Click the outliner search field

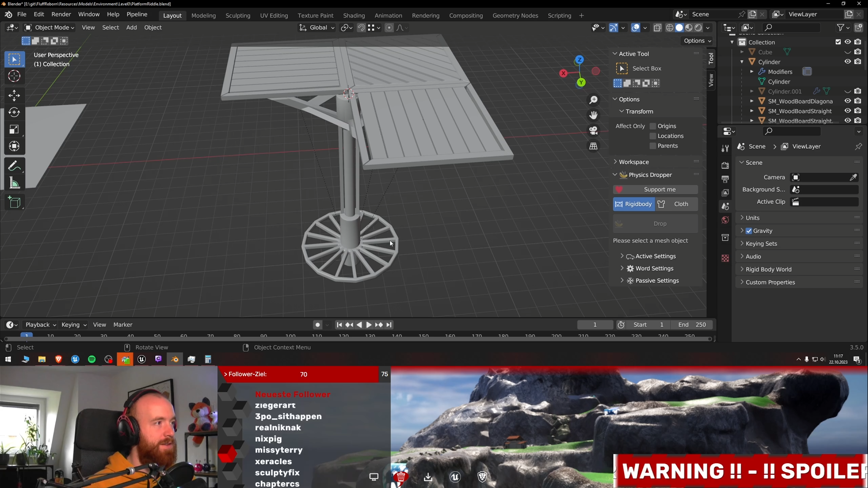[791, 28]
